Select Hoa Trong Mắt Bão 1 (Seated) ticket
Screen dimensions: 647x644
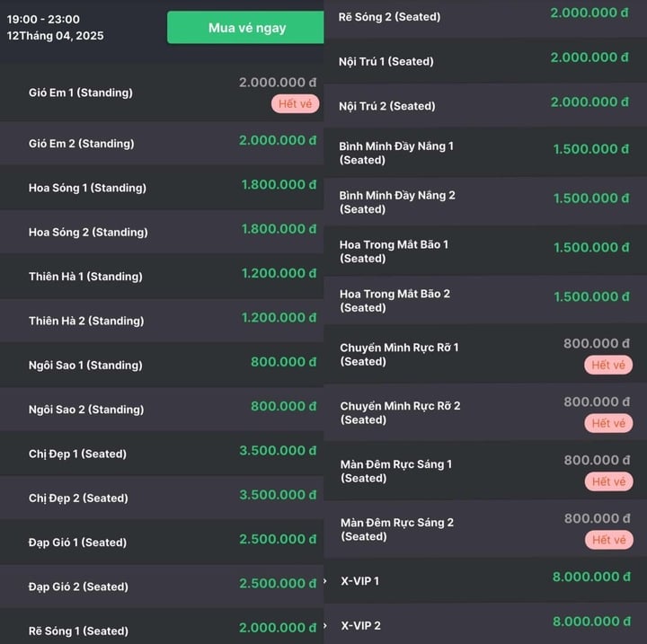click(394, 251)
